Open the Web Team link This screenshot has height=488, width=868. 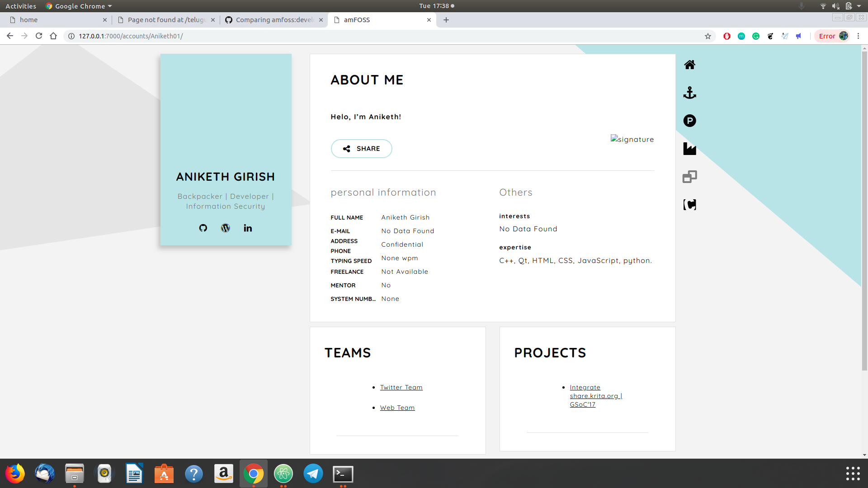(x=397, y=408)
